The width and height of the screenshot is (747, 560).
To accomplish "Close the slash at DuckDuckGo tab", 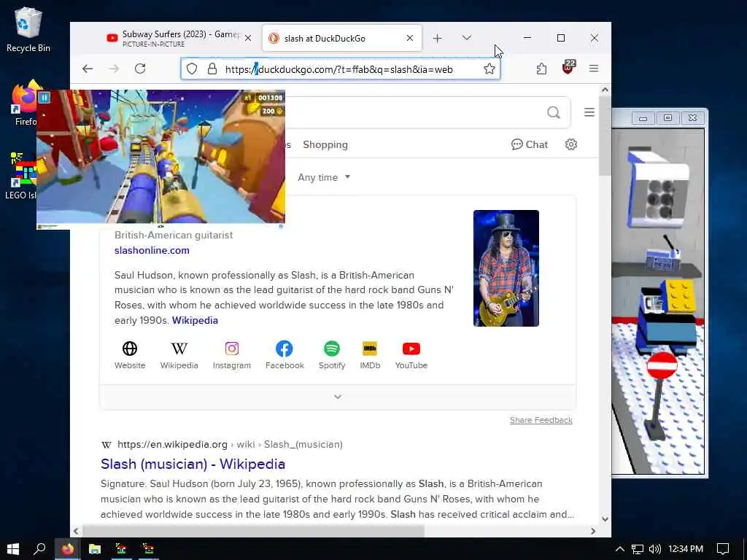I will [x=410, y=38].
